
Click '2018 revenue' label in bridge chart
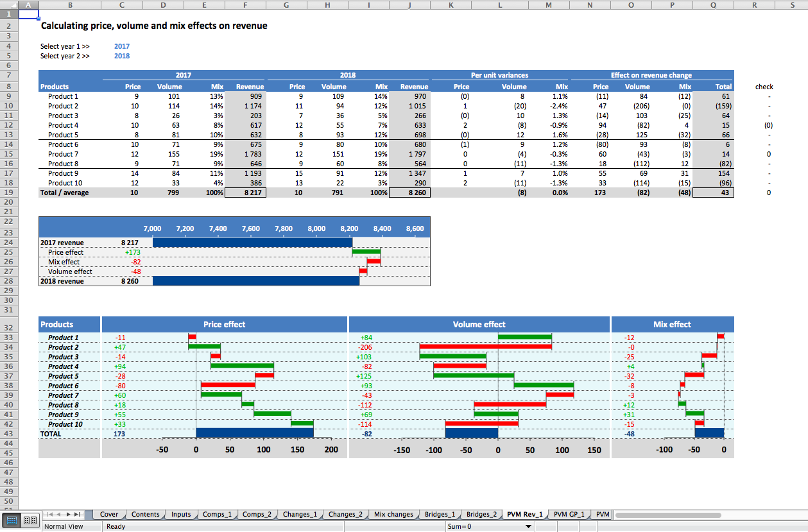tap(62, 281)
